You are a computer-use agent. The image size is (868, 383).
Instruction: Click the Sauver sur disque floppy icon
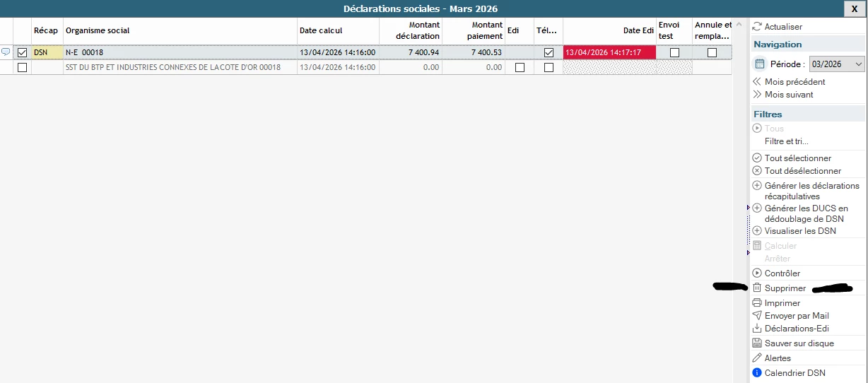pyautogui.click(x=757, y=343)
